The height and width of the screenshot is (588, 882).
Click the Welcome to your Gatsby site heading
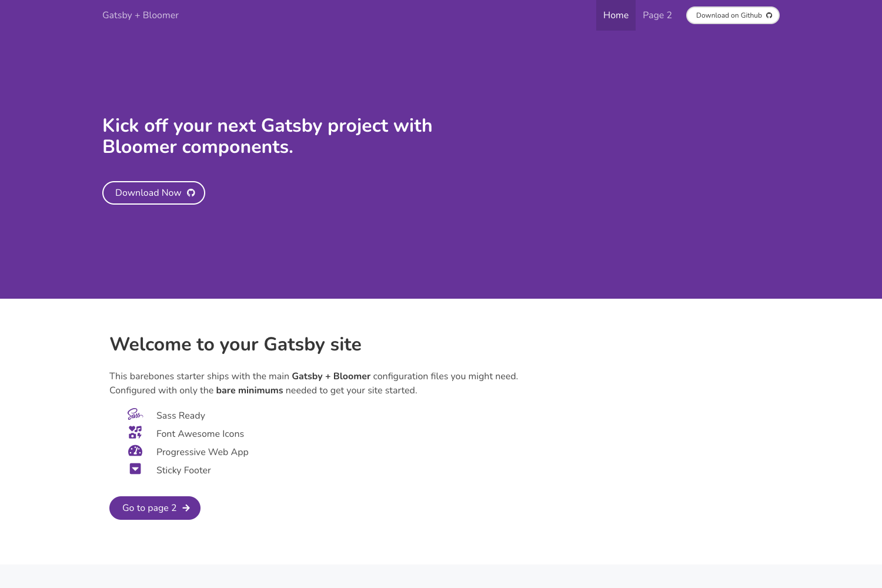235,345
